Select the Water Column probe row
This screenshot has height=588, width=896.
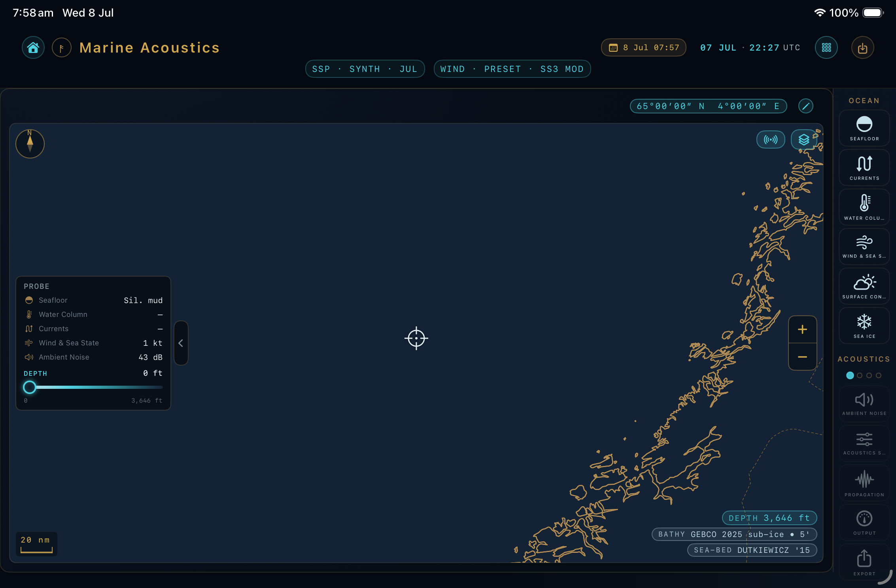tap(93, 315)
